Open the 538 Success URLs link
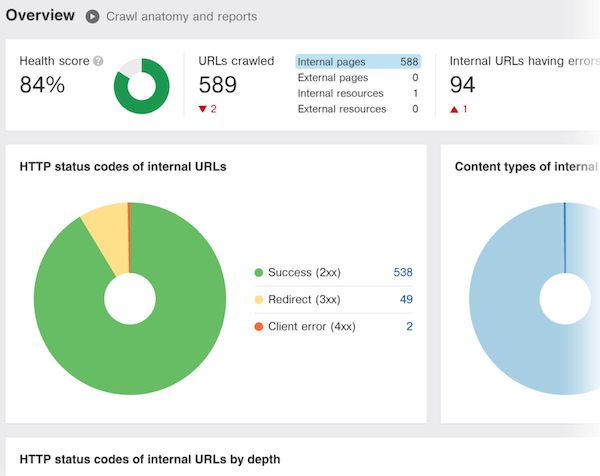600x476 pixels. pos(403,273)
